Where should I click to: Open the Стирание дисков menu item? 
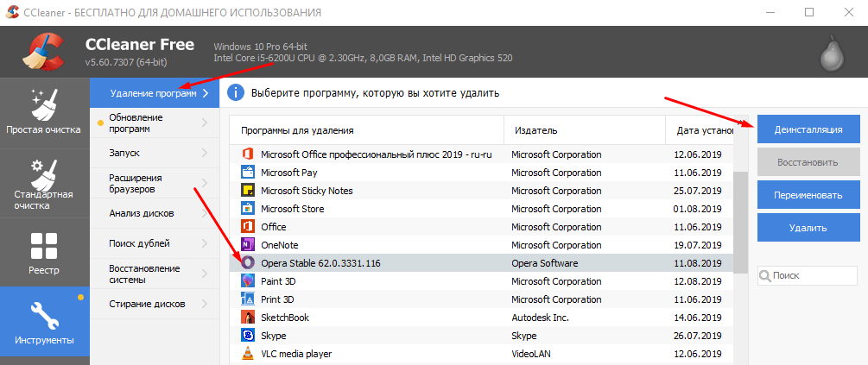(x=155, y=304)
